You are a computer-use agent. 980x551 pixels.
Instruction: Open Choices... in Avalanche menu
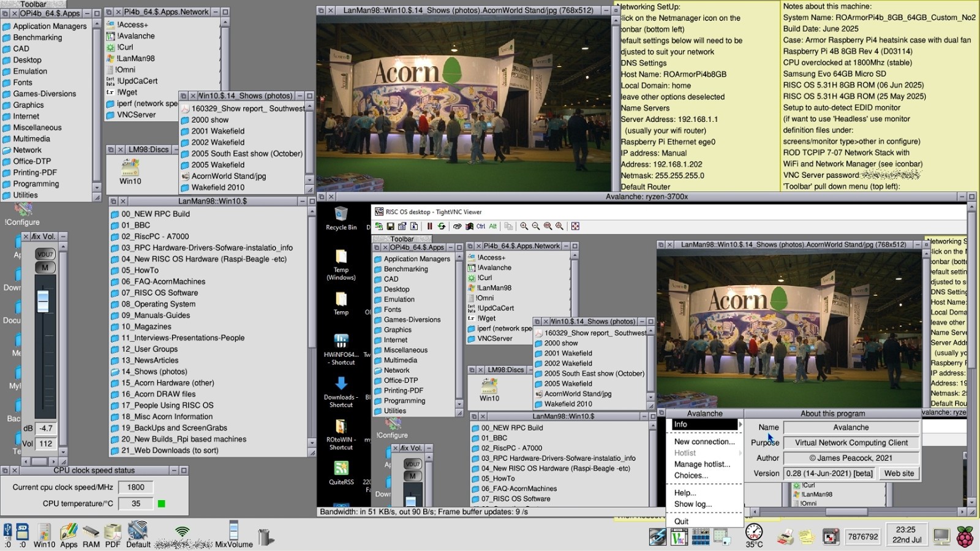tap(704, 475)
